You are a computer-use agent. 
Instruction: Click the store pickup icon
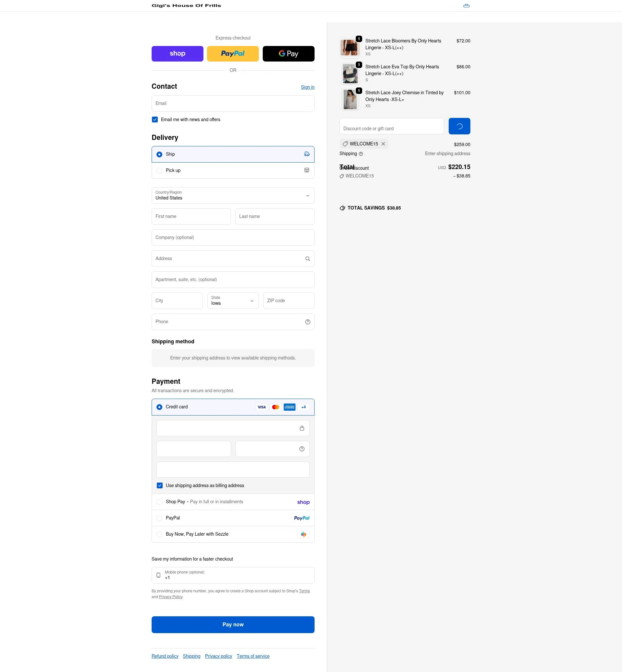coord(306,170)
